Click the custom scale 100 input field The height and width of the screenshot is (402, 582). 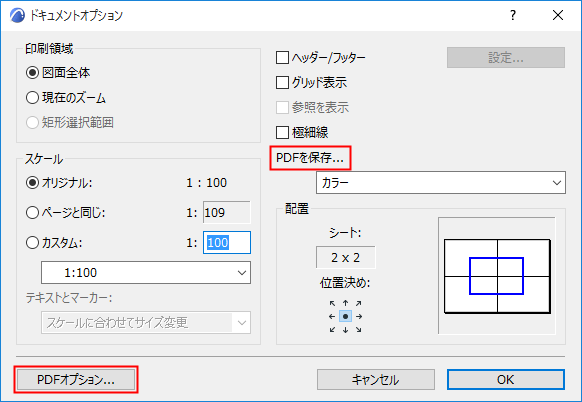[227, 243]
